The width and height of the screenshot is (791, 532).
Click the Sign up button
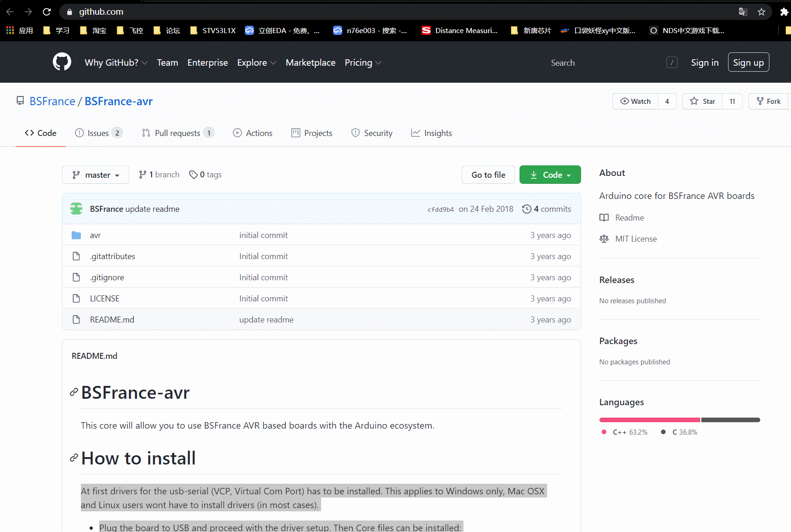(748, 62)
